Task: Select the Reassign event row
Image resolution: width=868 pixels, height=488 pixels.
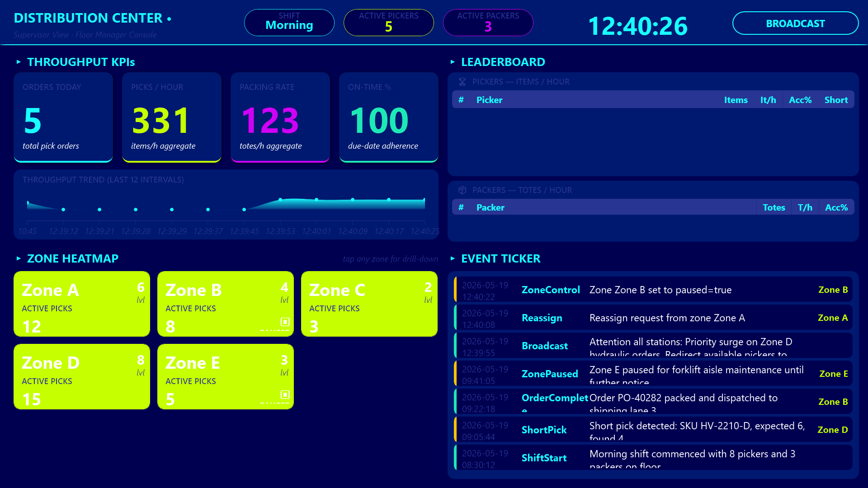Action: [x=653, y=318]
